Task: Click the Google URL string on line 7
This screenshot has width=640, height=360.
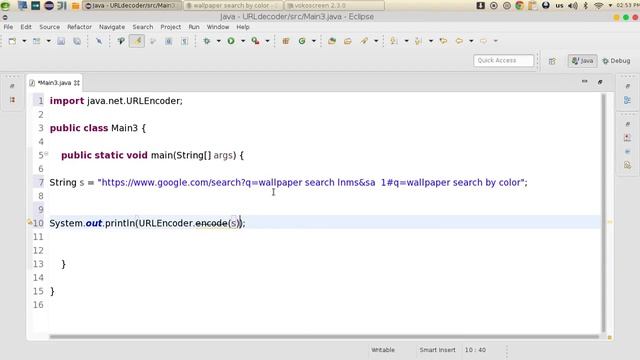Action: (312, 182)
